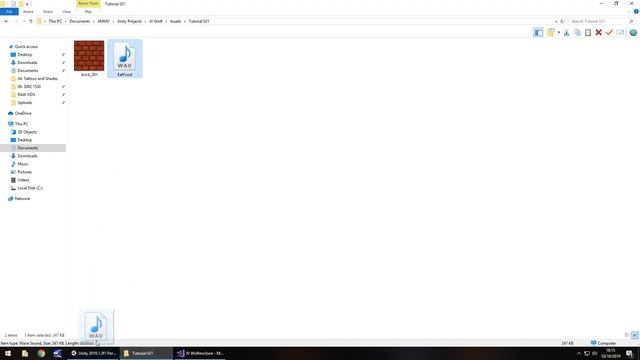Open the blue Help icon below close button

click(636, 11)
